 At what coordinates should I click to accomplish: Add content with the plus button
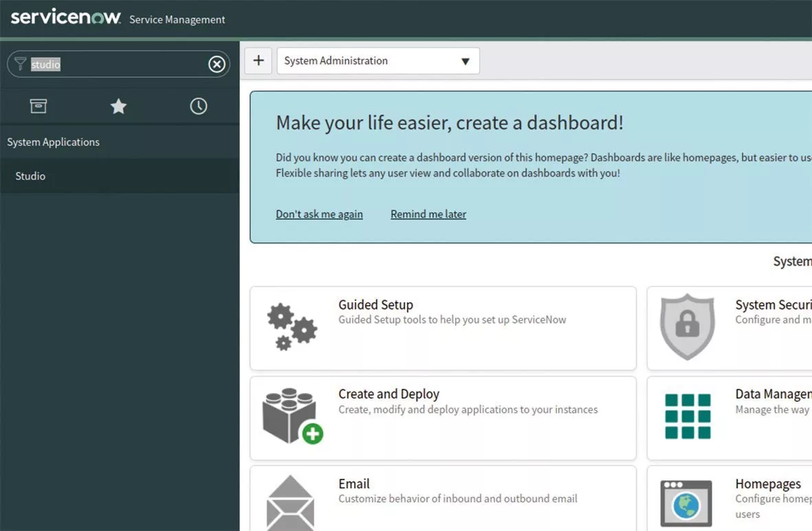click(259, 60)
